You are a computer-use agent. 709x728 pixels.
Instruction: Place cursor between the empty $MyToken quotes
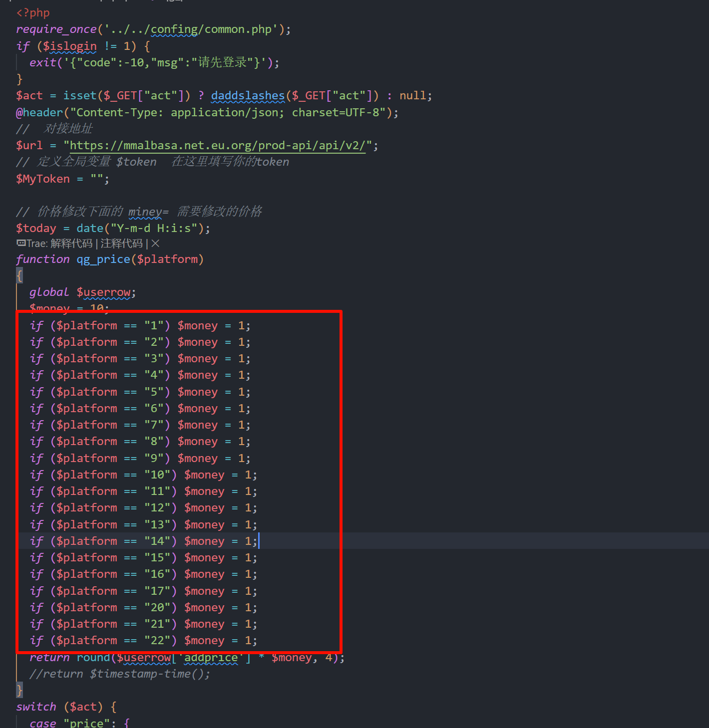coord(97,179)
